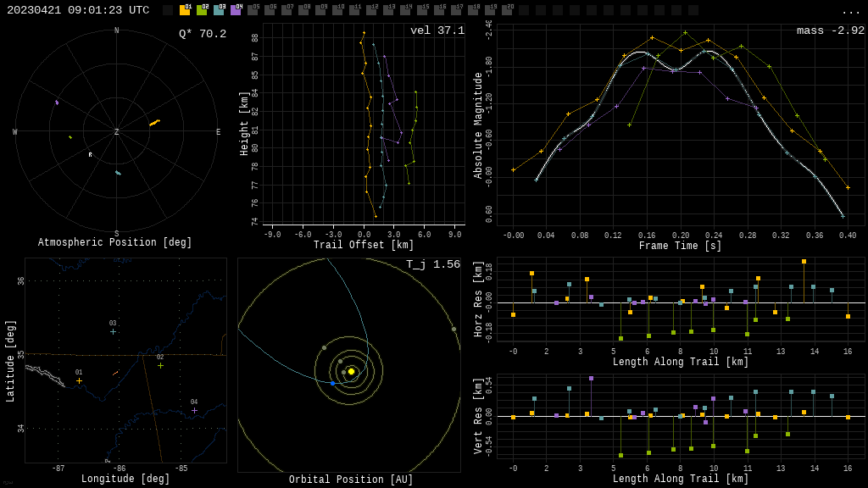Screen dimensions: 868x488
Task: Toggle the teal station 03 indicator
Action: 219,10
